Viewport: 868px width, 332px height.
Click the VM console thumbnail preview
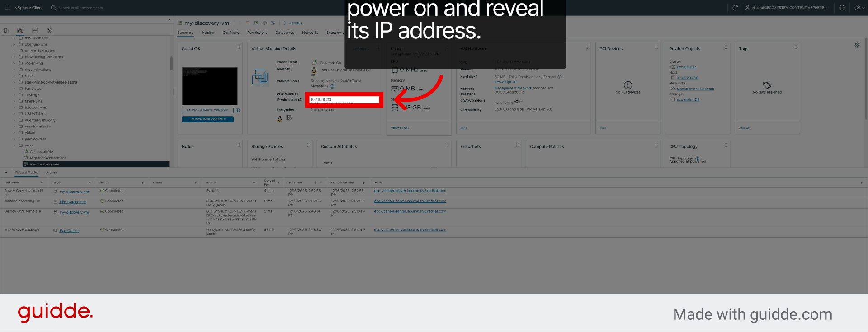210,86
